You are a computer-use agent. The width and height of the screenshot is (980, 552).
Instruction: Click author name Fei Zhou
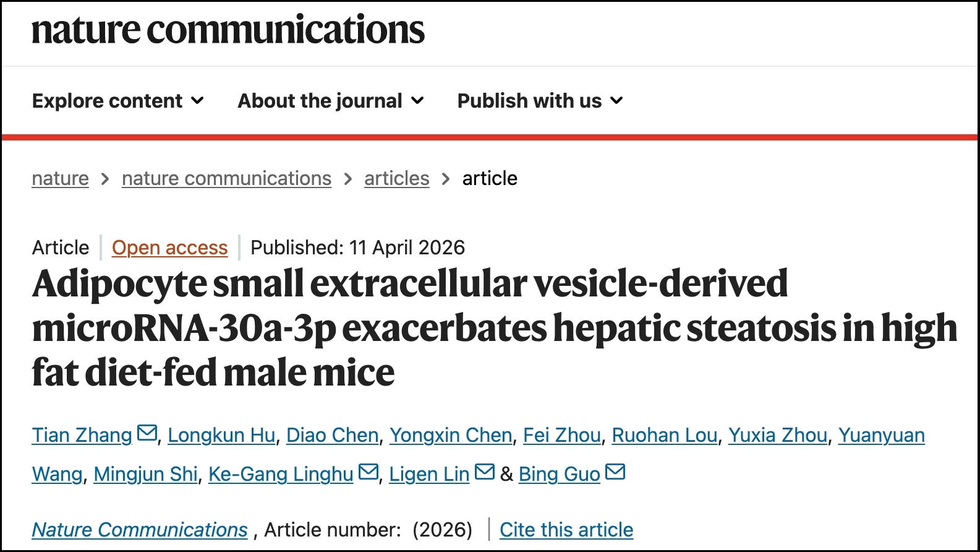[x=562, y=435]
